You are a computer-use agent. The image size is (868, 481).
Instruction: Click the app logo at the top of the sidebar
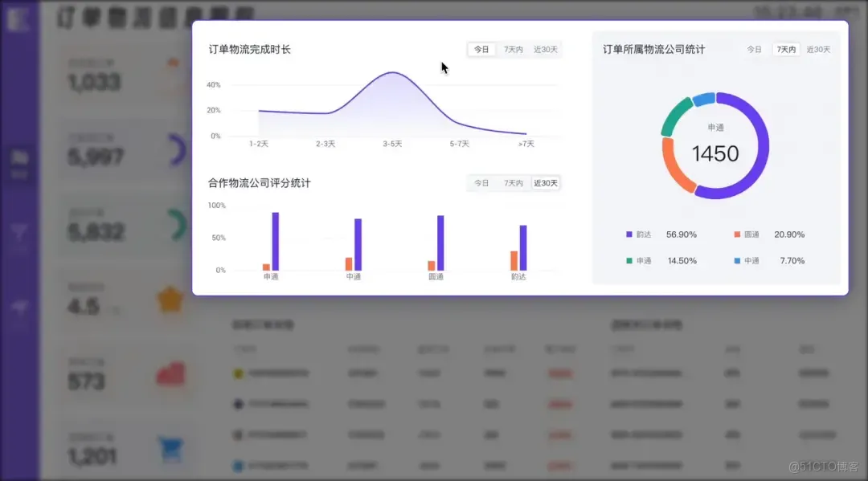click(20, 19)
